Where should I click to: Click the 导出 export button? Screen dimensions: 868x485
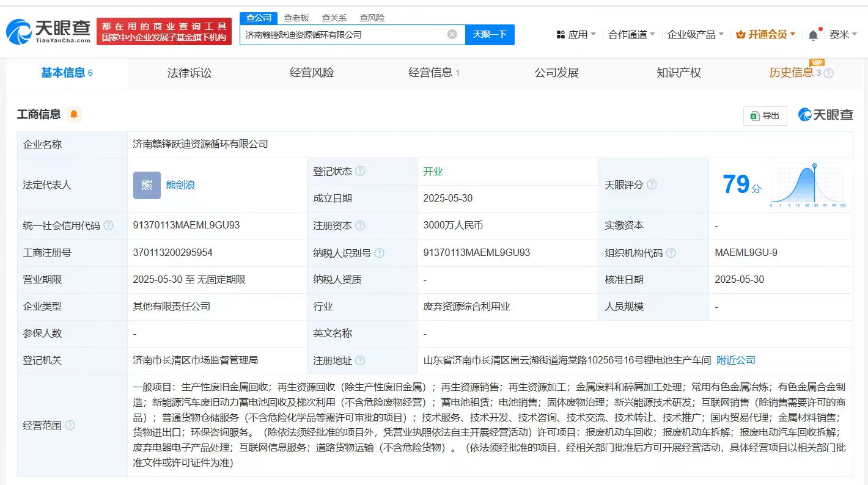click(765, 115)
